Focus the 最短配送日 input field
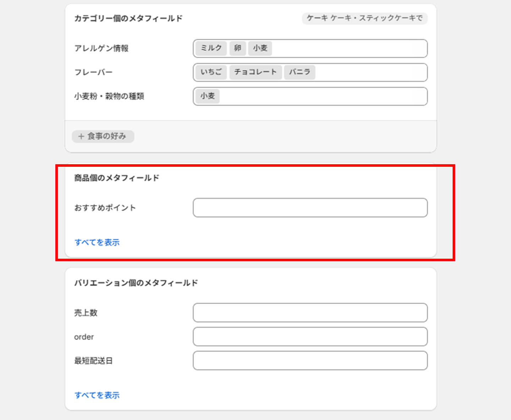Image resolution: width=511 pixels, height=420 pixels. 310,361
